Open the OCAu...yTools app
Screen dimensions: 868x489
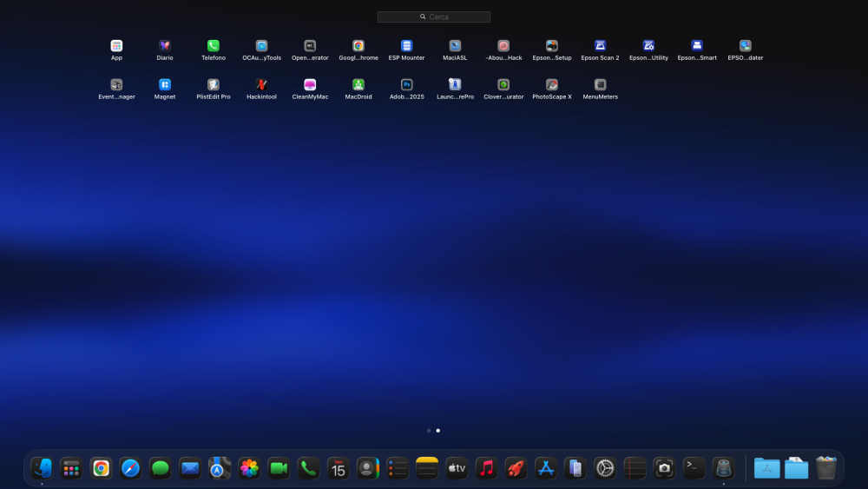point(261,46)
